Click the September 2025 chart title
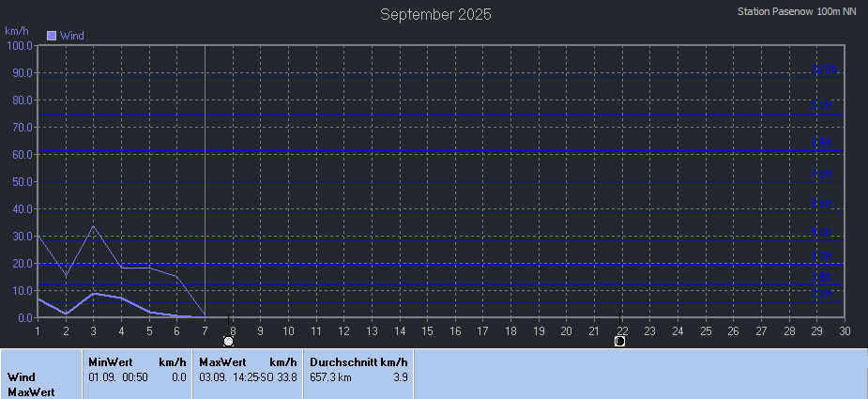 [435, 14]
